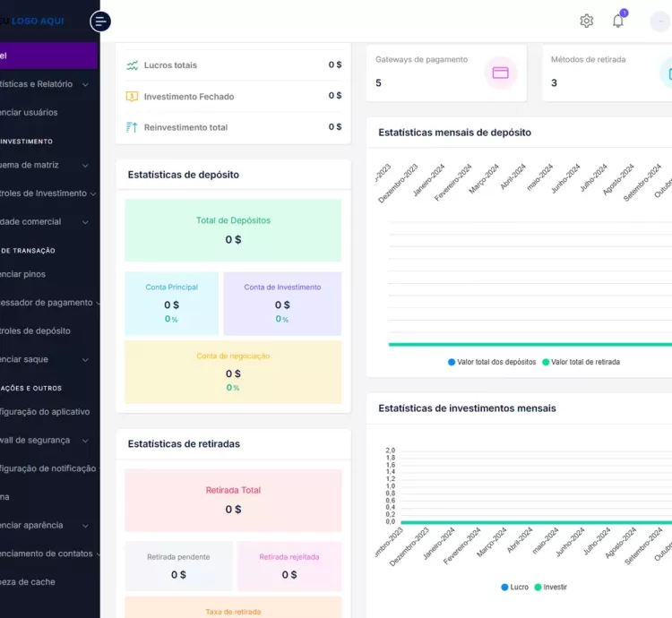Open Gerenciar usuários in the sidebar
This screenshot has height=618, width=672.
(29, 113)
